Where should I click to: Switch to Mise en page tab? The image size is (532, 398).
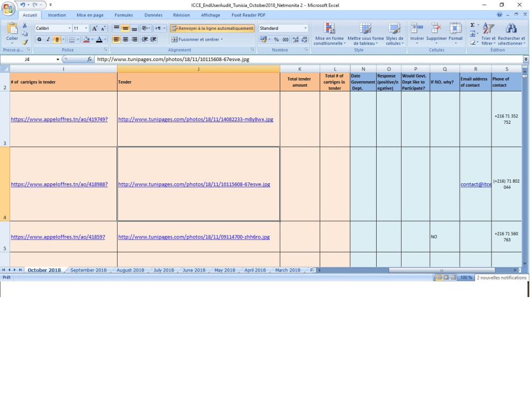click(90, 15)
